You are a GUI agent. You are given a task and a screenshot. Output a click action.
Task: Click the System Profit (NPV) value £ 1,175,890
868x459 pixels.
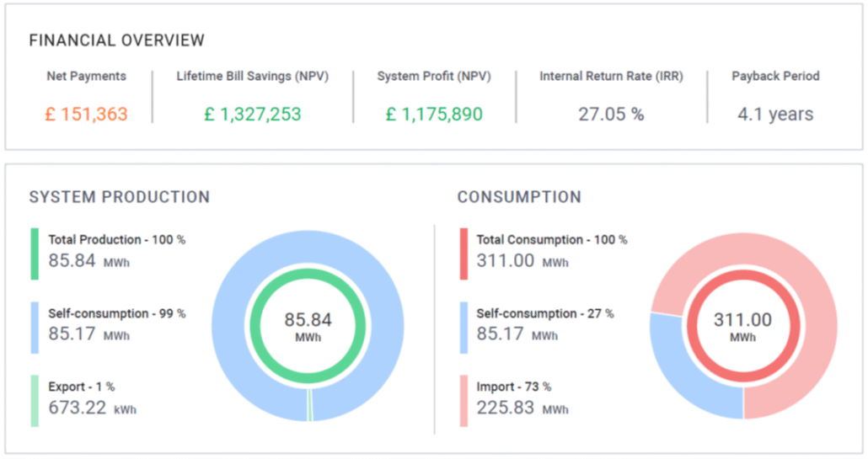(434, 114)
